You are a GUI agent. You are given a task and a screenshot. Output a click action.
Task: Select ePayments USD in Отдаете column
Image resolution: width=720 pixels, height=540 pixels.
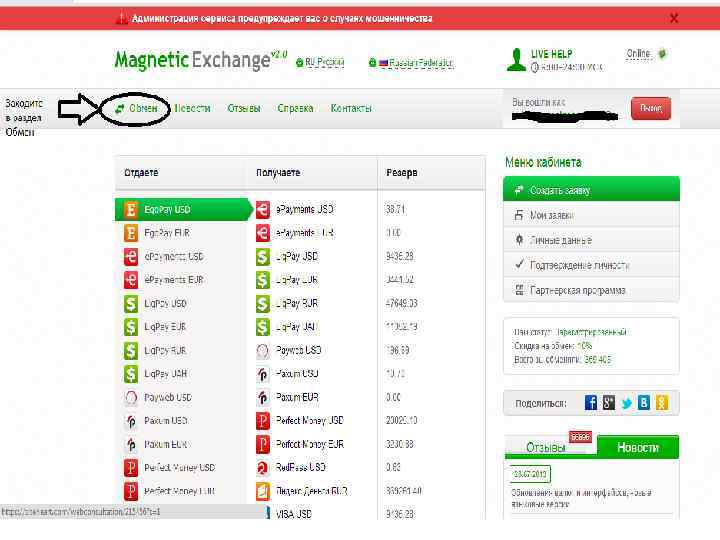click(164, 257)
